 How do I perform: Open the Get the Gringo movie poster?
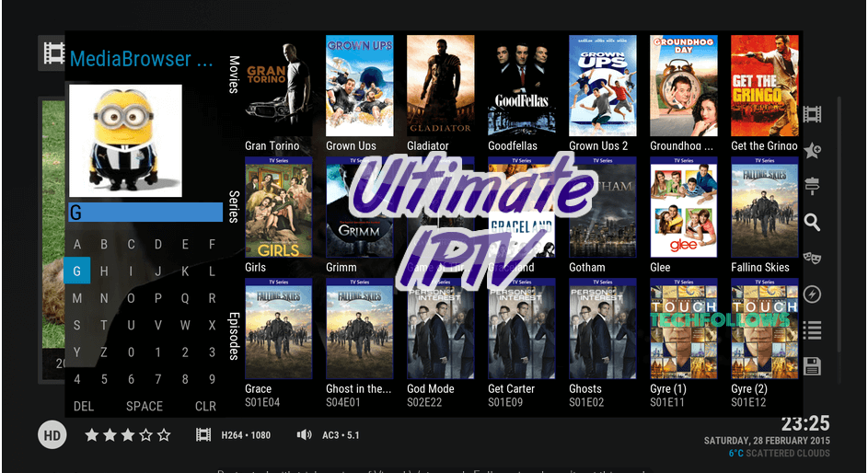coord(765,86)
